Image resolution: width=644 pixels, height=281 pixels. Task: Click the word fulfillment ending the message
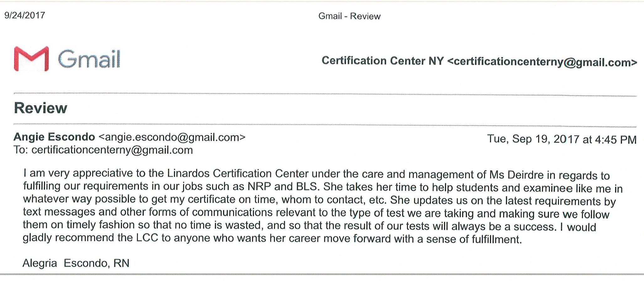click(x=497, y=239)
